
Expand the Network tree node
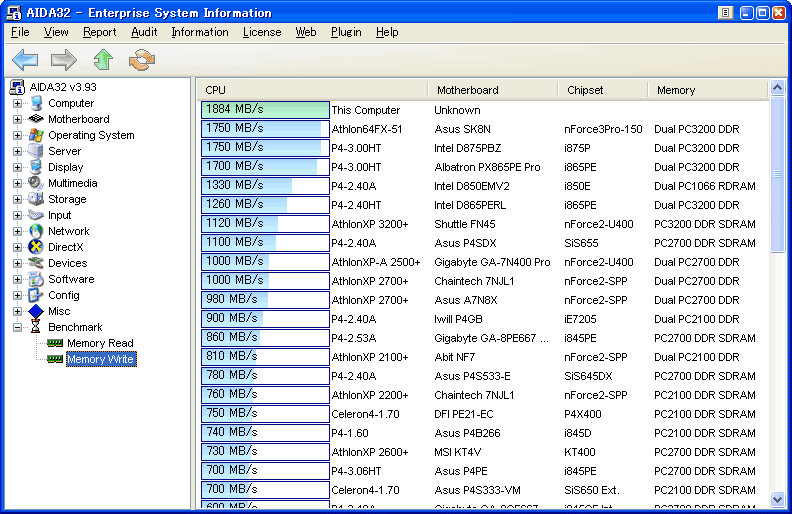17,231
